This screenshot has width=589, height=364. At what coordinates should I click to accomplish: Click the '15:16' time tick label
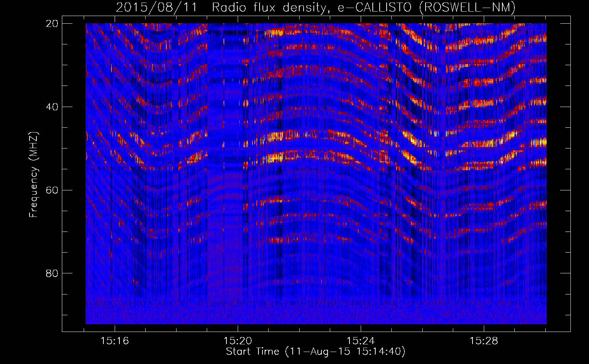(115, 341)
